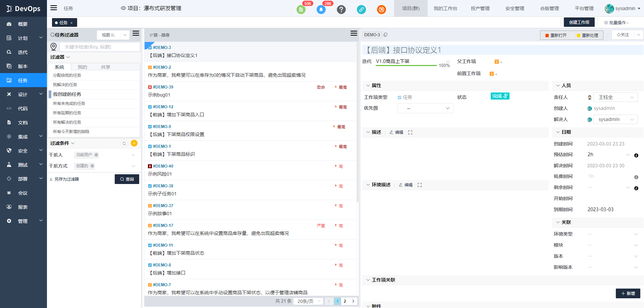This screenshot has height=308, width=644.
Task: Toggle the hamburger menu beside DevOps logo
Action: click(x=54, y=8)
